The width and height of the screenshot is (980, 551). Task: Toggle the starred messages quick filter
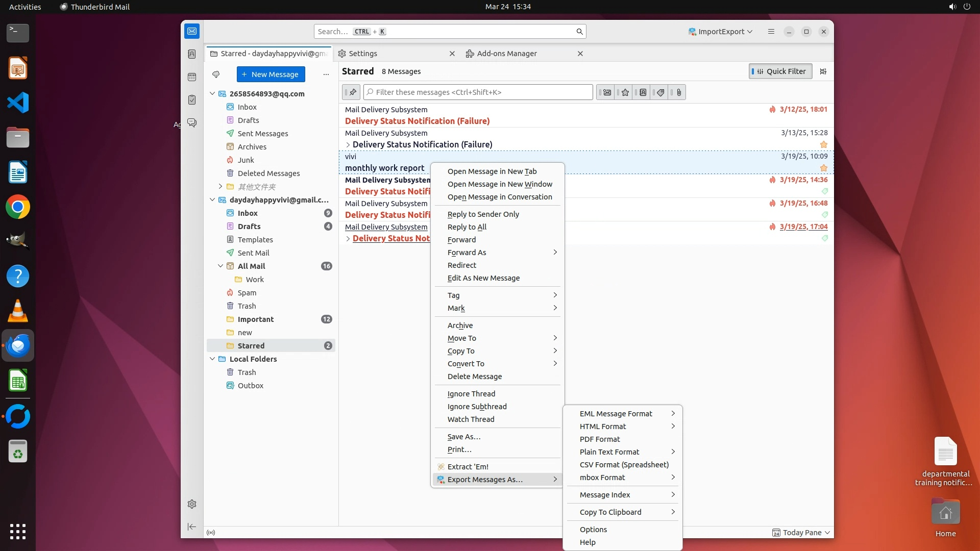[625, 92]
